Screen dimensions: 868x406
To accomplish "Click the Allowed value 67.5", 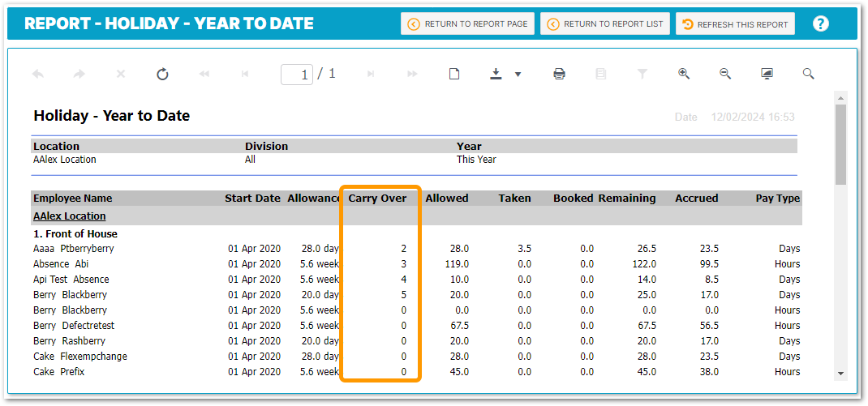I will coord(459,325).
